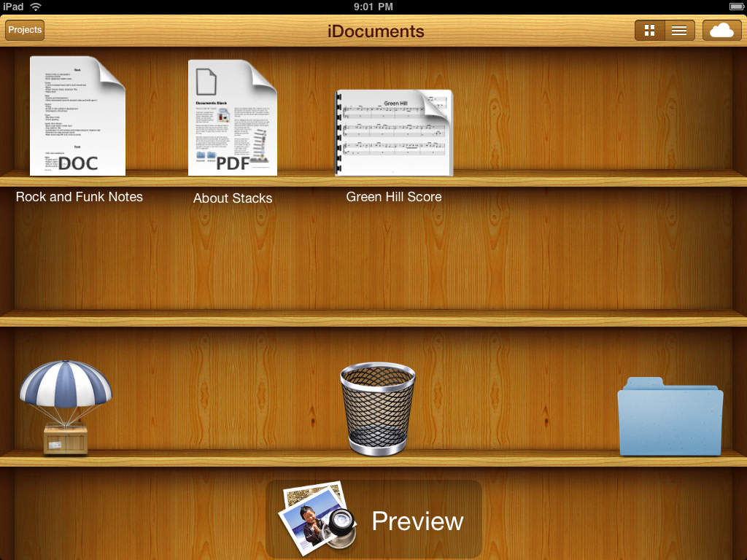
Task: Open the cloud sync button
Action: click(x=721, y=31)
